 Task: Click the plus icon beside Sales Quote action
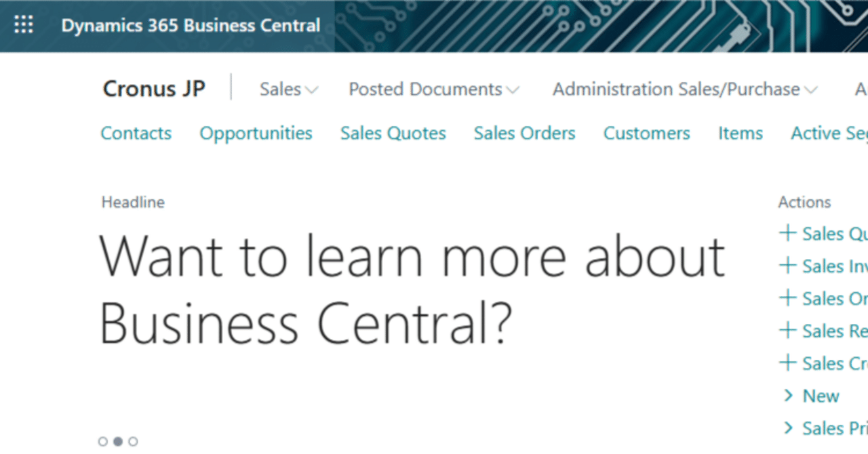click(788, 233)
